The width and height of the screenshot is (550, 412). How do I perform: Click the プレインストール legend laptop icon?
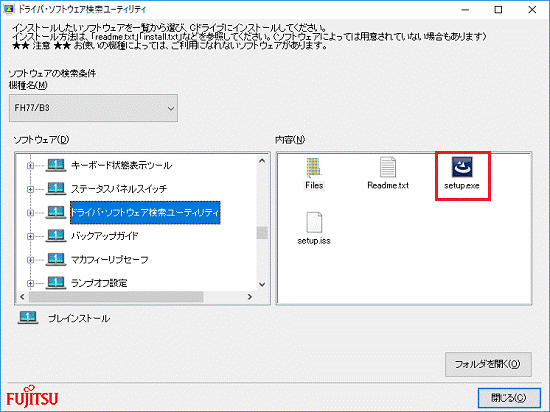(28, 318)
